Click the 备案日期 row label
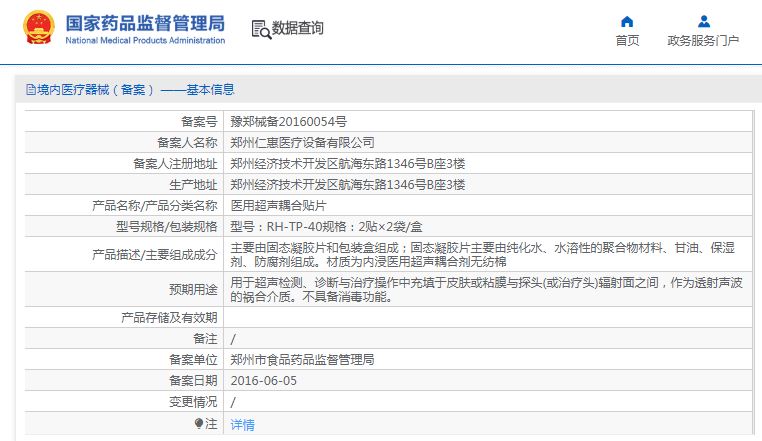 coord(193,381)
